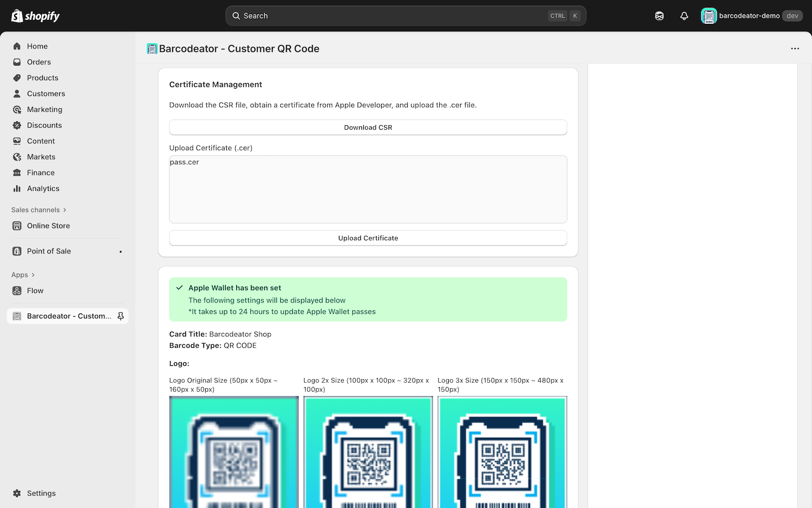Image resolution: width=812 pixels, height=508 pixels.
Task: Open Point of Sale from sales channels
Action: coord(48,251)
